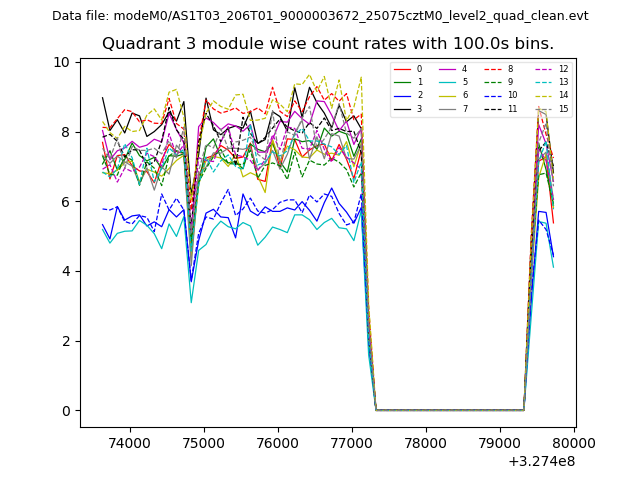Click the y-axis tick label 10
The width and height of the screenshot is (640, 480).
(62, 62)
